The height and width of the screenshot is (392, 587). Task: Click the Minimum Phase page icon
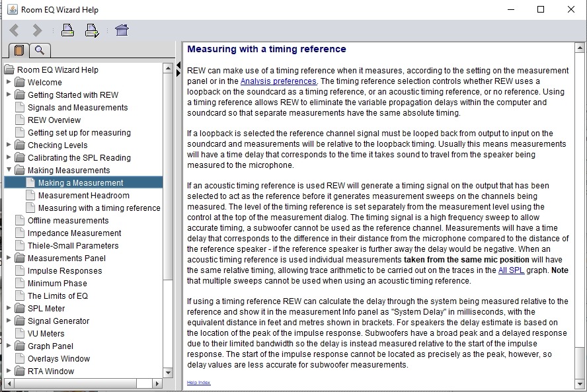19,283
